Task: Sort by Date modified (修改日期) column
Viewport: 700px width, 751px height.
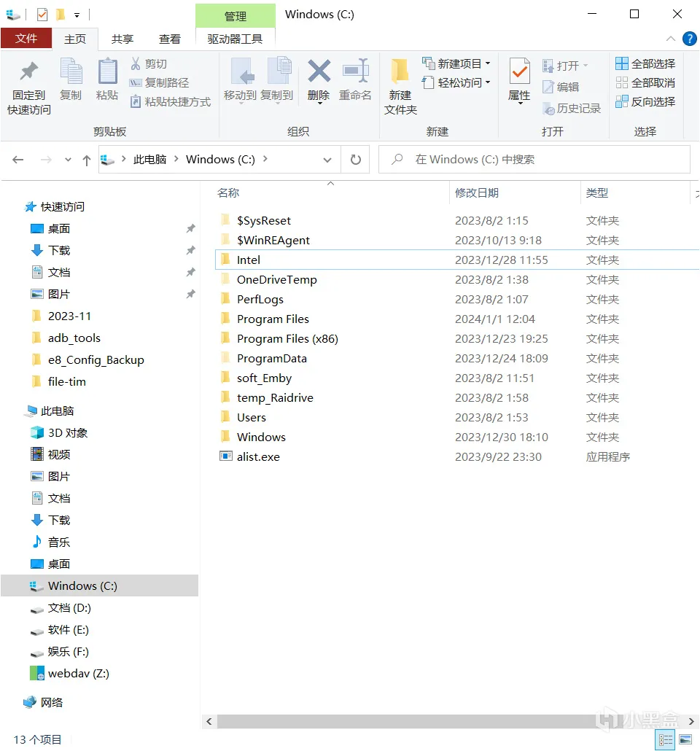Action: click(477, 193)
